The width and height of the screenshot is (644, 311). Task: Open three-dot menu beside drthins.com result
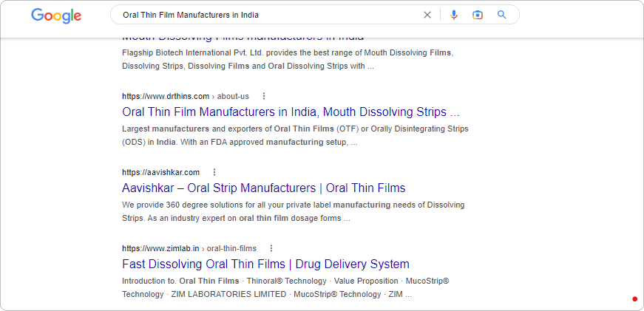[264, 96]
